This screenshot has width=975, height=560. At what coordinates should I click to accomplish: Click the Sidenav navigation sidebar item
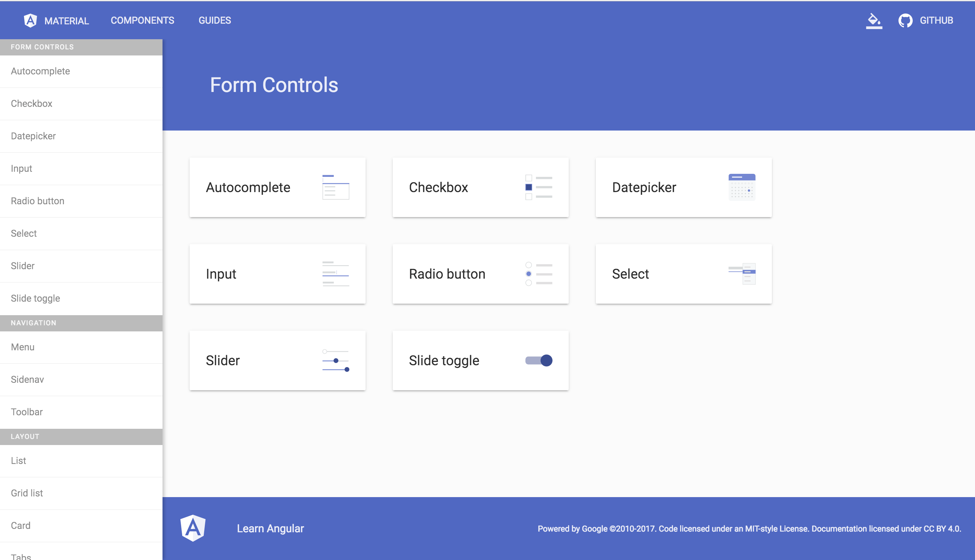[27, 379]
